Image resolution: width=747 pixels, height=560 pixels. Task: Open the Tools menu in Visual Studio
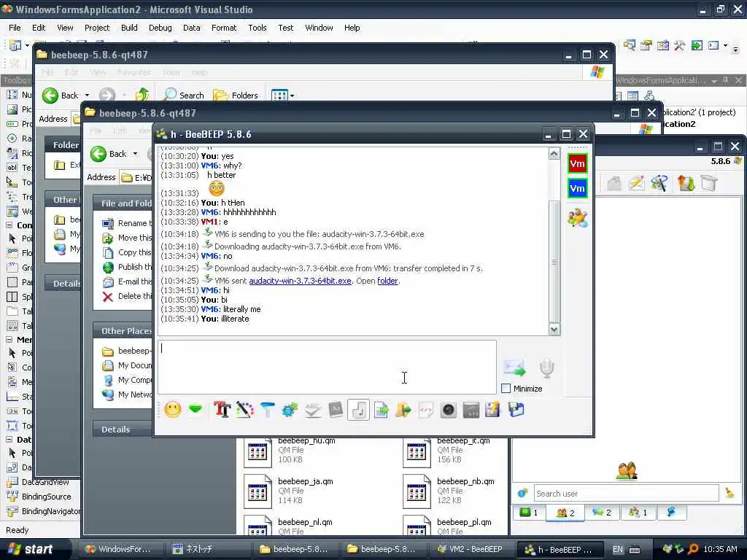258,28
